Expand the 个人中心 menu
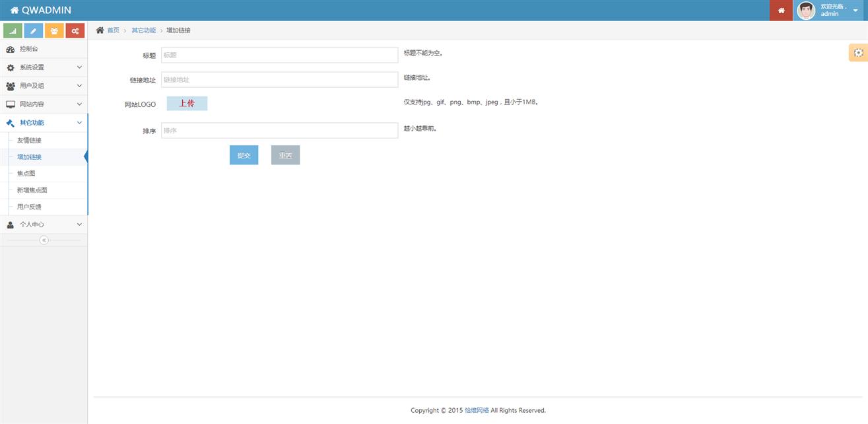Screen dimensions: 868x424 (44, 225)
